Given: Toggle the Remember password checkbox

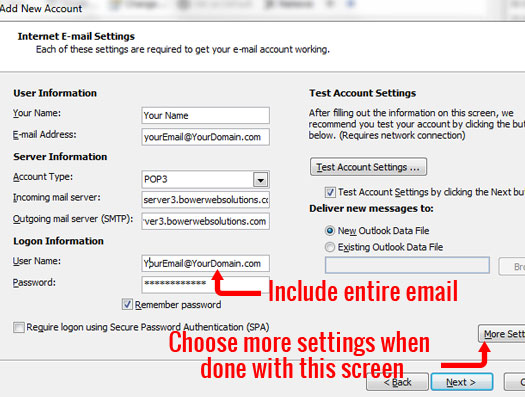Looking at the screenshot, I should (x=127, y=304).
